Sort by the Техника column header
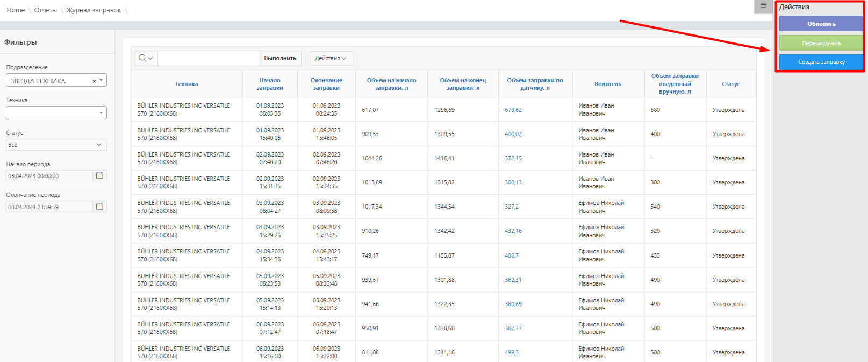 click(x=186, y=84)
